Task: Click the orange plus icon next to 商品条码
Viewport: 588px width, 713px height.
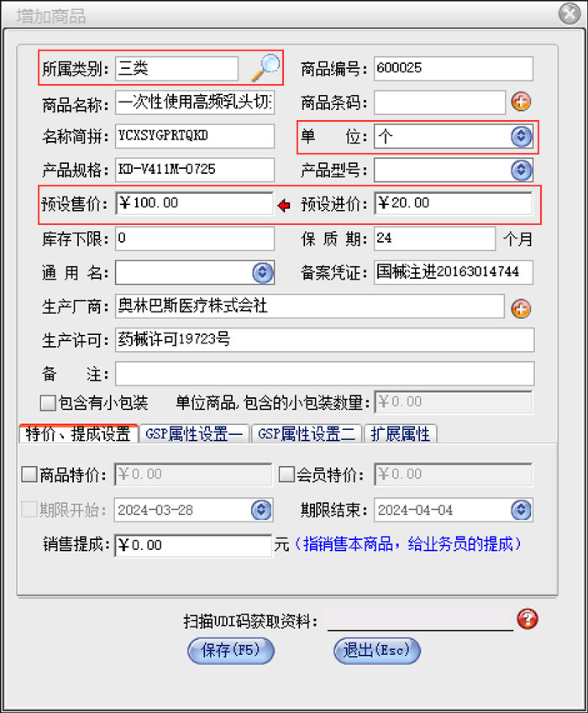Action: tap(522, 102)
